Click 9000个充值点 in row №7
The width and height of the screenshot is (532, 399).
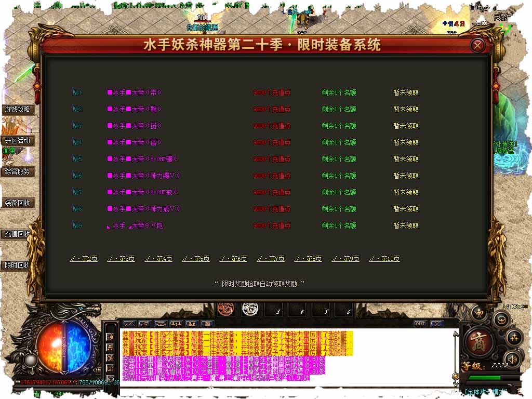(x=272, y=192)
